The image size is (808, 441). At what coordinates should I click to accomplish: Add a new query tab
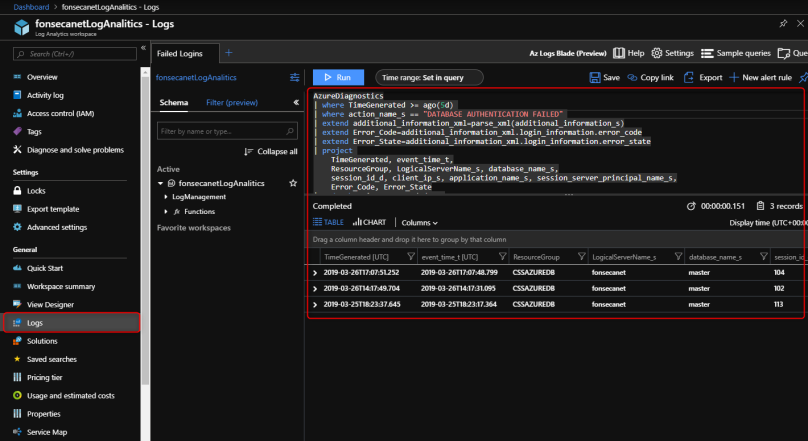(228, 52)
